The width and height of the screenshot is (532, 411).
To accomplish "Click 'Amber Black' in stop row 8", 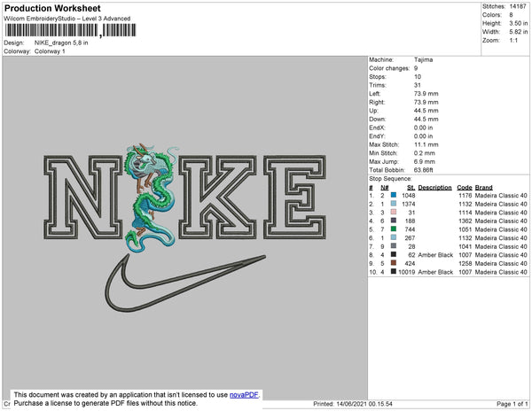I will (x=435, y=255).
